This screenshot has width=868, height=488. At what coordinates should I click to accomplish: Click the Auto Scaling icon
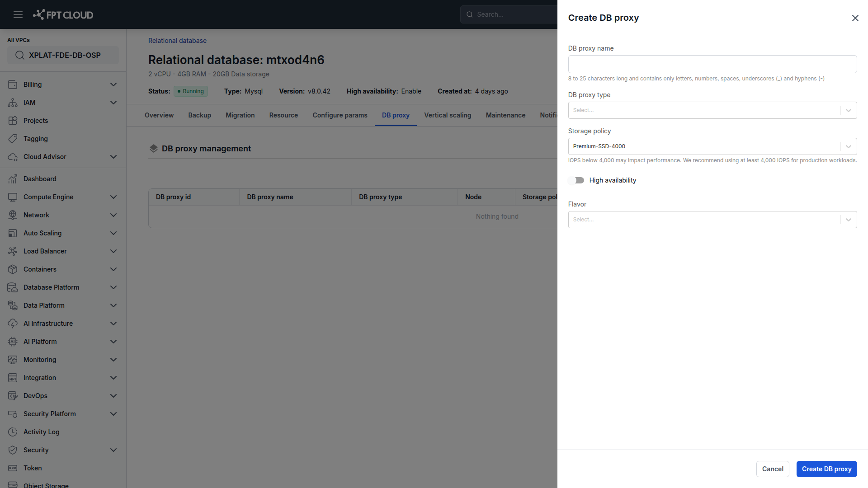click(13, 233)
